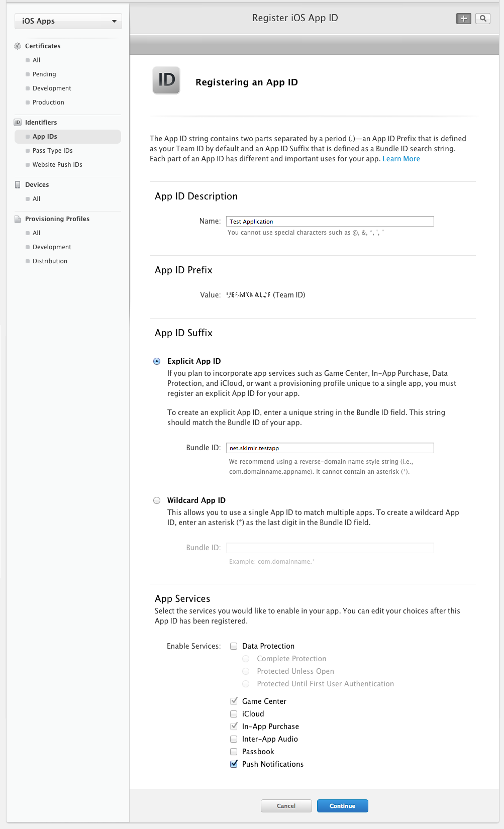Click the large ID badge icon
This screenshot has width=504, height=829.
(166, 80)
